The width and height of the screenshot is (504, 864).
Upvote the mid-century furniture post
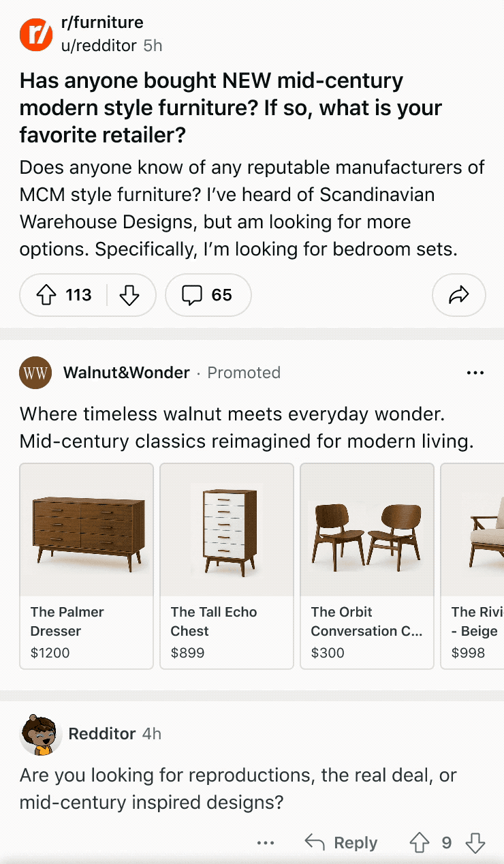[x=46, y=295]
